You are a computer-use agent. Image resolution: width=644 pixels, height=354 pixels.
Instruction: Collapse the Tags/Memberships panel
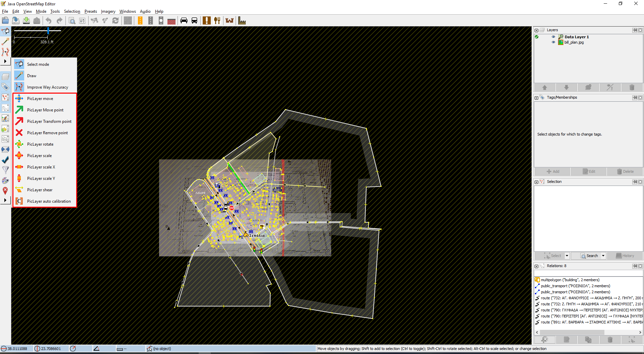click(537, 98)
